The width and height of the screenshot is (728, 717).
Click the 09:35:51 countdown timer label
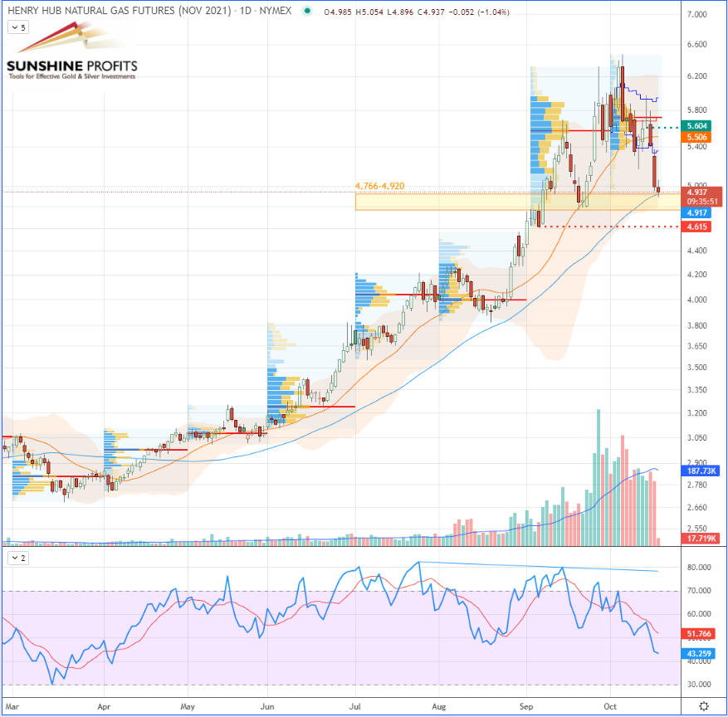pos(702,202)
